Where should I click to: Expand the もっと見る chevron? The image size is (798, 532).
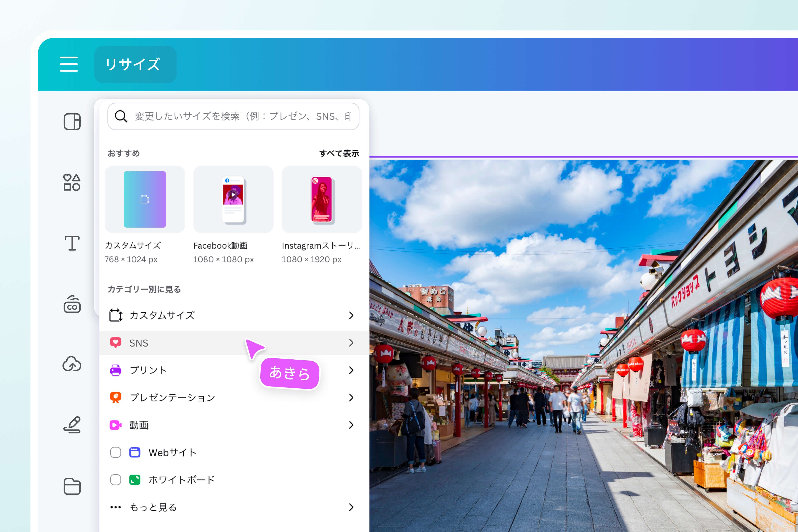point(351,507)
